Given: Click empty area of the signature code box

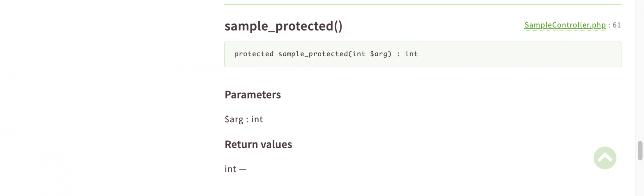Looking at the screenshot, I should pyautogui.click(x=520, y=54).
